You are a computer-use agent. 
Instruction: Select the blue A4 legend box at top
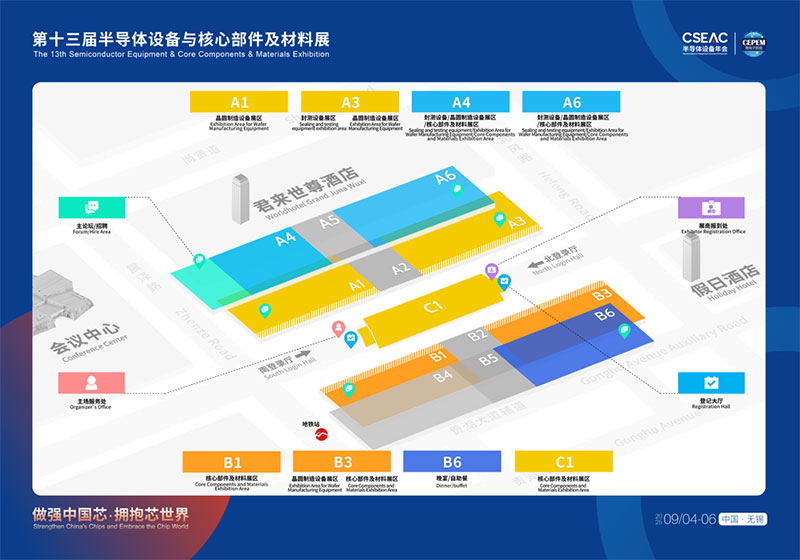461,102
